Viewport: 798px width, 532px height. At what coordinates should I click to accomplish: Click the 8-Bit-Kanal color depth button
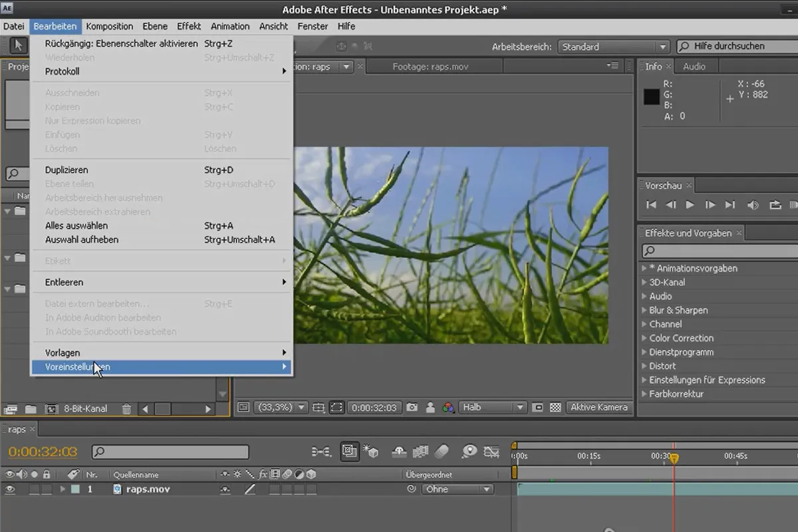tap(86, 409)
